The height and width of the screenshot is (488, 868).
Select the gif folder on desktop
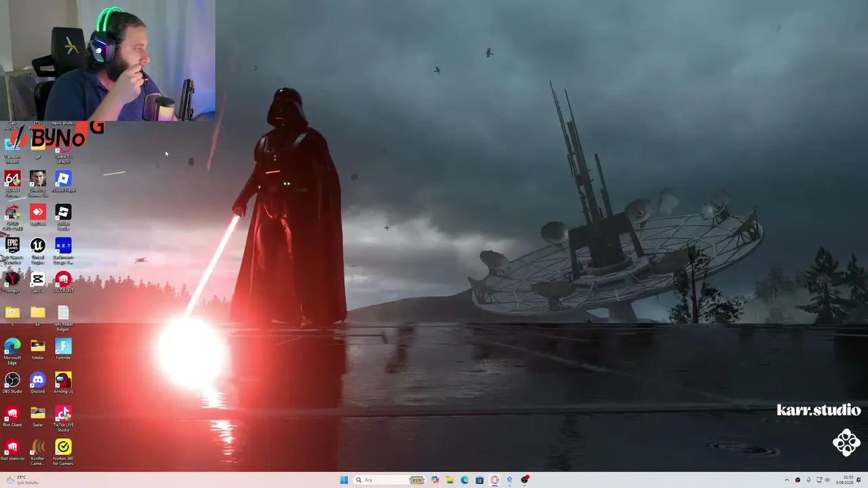point(38,148)
